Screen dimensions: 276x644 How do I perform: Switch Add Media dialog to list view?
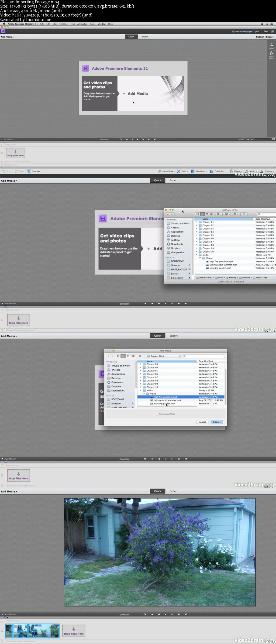tap(123, 356)
